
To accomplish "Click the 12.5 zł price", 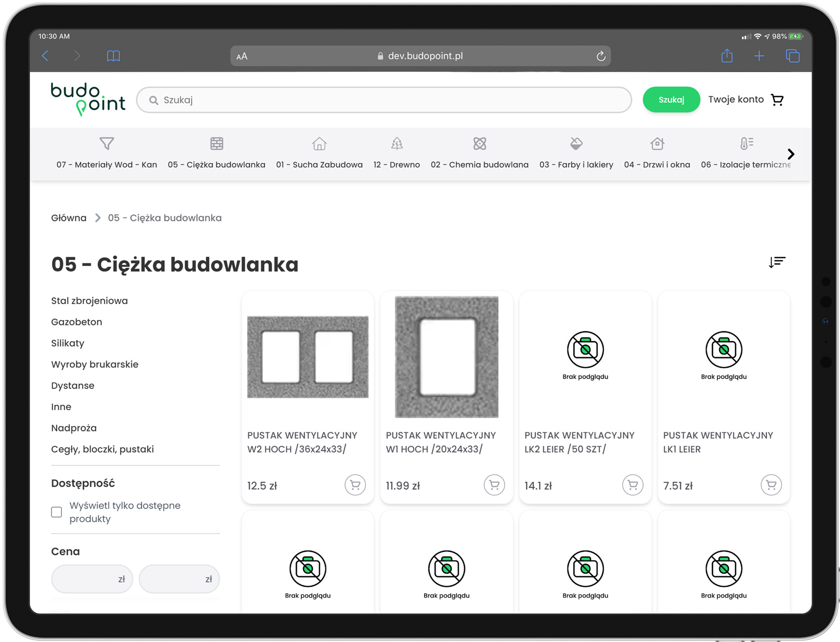I will [262, 486].
